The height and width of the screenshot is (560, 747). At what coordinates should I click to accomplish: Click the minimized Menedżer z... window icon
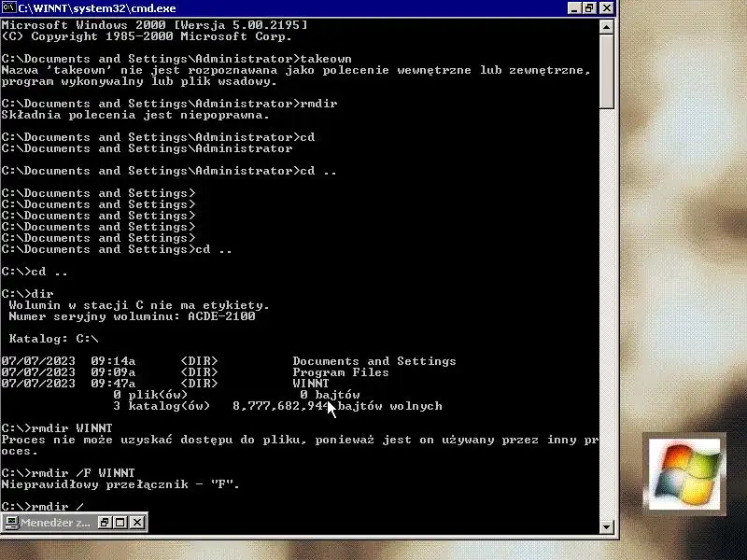pyautogui.click(x=11, y=523)
